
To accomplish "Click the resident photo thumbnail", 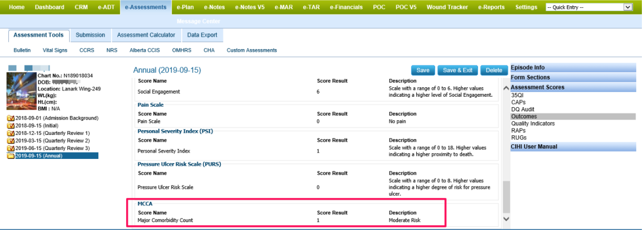I will pyautogui.click(x=21, y=91).
